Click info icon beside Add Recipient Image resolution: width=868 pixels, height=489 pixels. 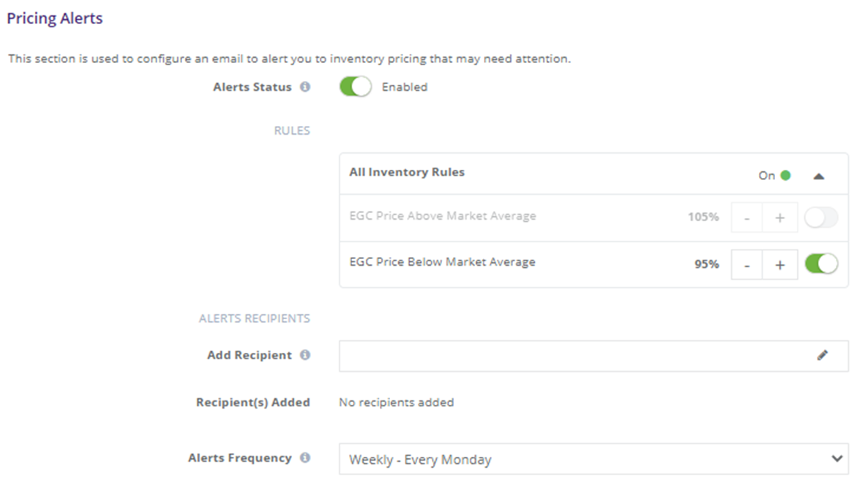(x=305, y=355)
